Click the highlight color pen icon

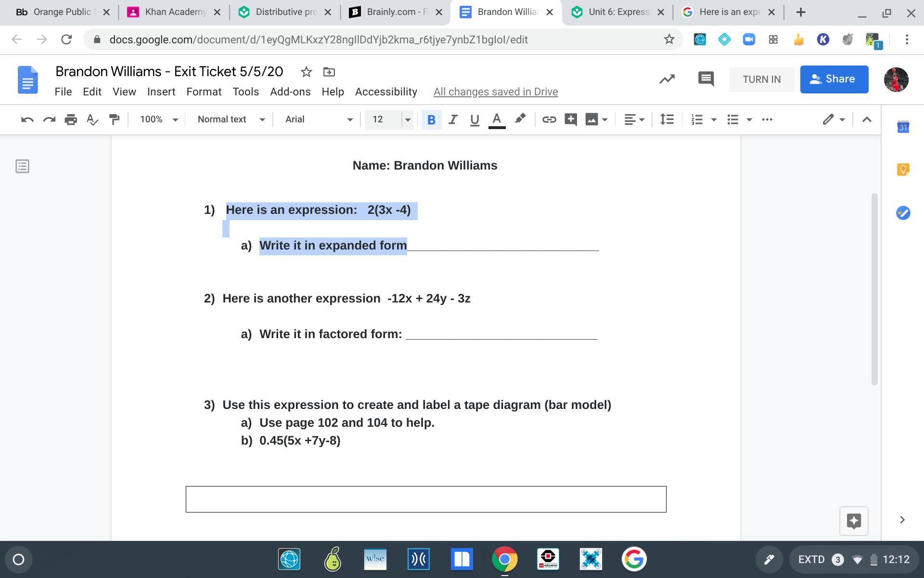520,119
